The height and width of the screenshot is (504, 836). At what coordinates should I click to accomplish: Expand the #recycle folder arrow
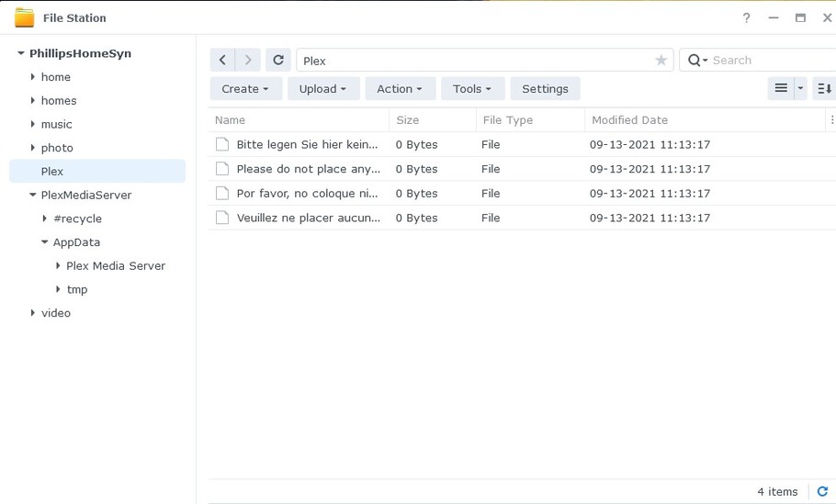(45, 218)
